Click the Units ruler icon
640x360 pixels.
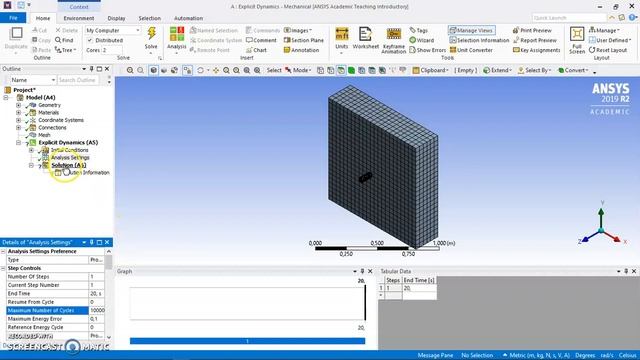point(342,34)
